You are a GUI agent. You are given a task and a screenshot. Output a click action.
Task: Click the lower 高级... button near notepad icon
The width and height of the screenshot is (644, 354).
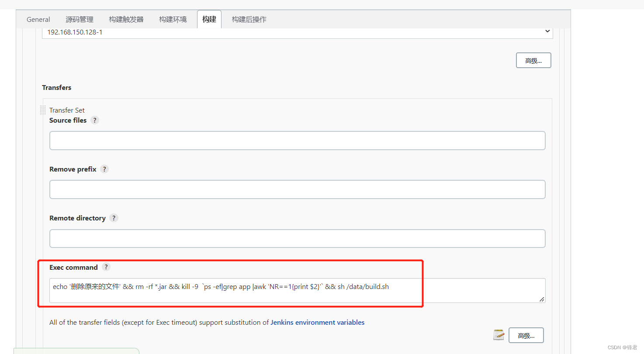click(526, 336)
